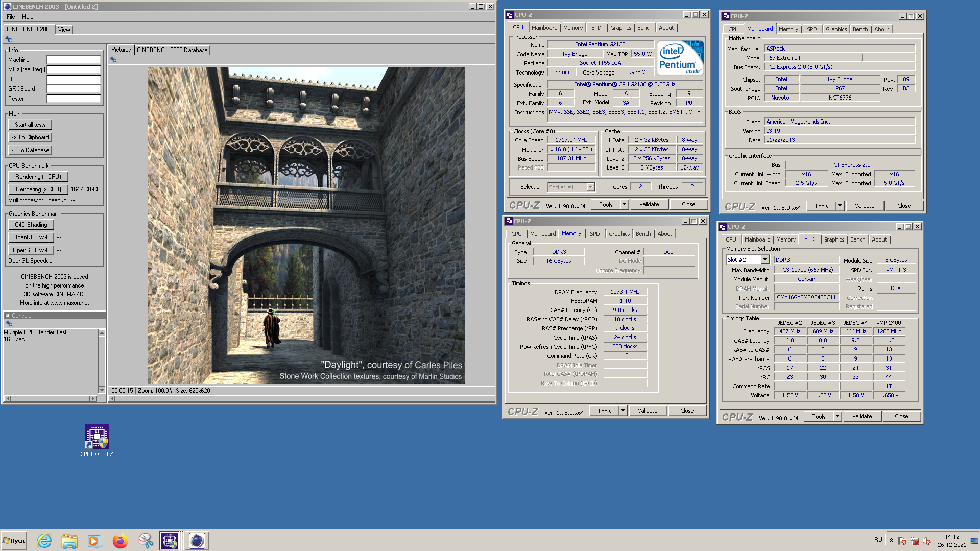Open Internet Explorer from the taskbar
This screenshot has height=551, width=980.
pos(44,540)
